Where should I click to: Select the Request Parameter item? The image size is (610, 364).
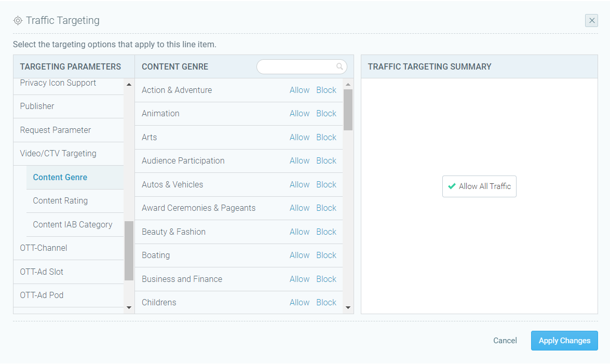coord(69,130)
